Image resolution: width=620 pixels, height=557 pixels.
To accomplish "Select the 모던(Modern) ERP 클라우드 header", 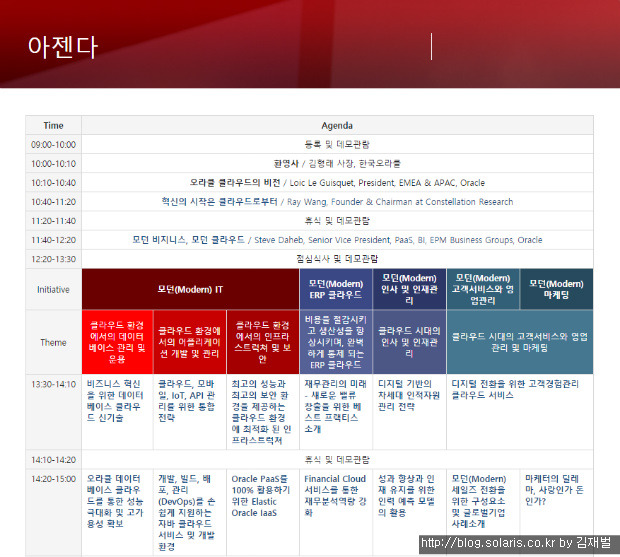I will point(336,289).
